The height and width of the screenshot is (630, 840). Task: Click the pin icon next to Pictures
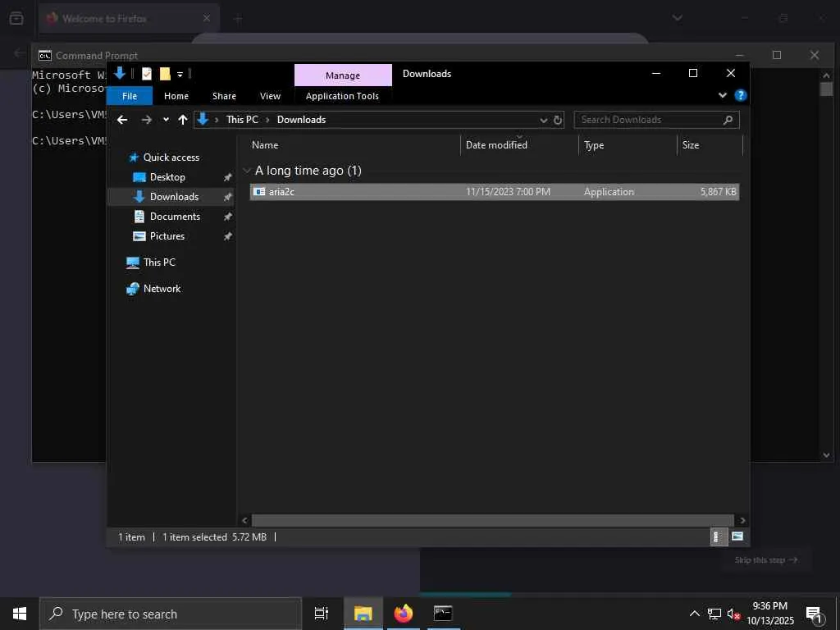(x=228, y=236)
